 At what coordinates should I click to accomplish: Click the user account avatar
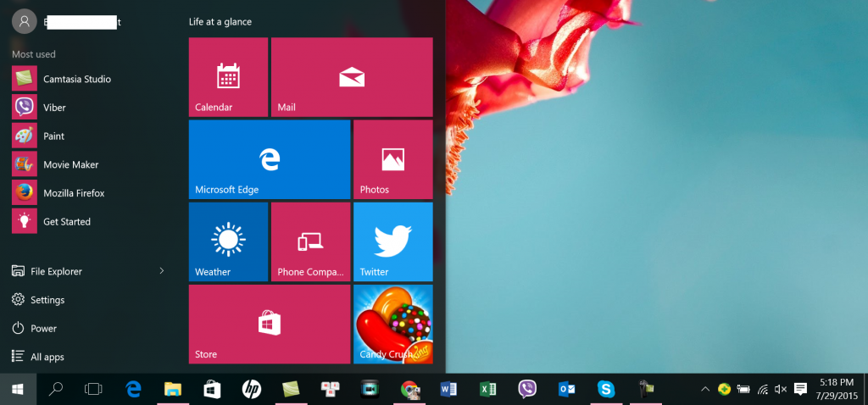[x=25, y=21]
